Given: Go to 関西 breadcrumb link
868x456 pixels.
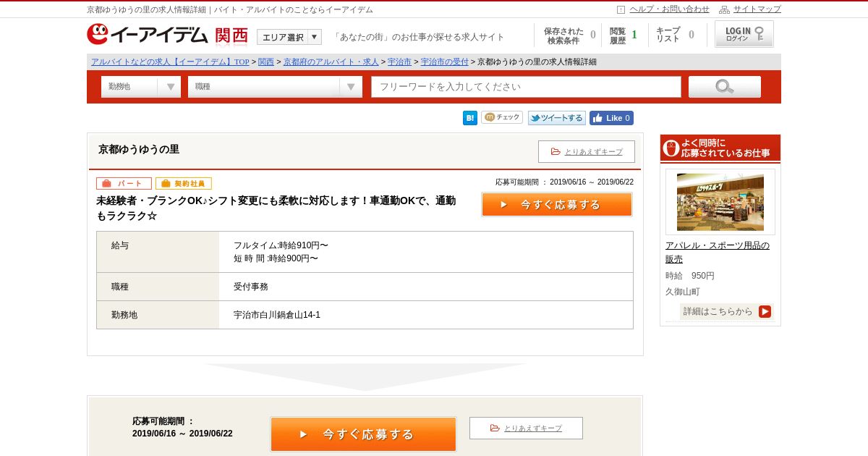Looking at the screenshot, I should (x=266, y=62).
